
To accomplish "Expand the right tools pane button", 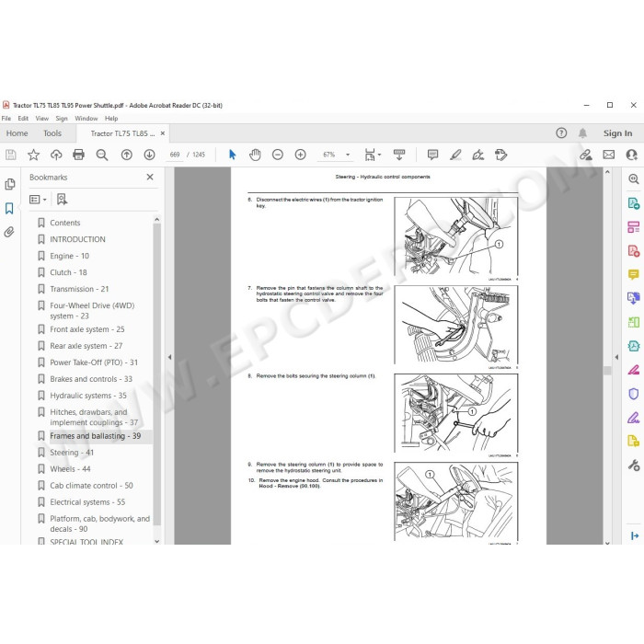I will coord(634,535).
